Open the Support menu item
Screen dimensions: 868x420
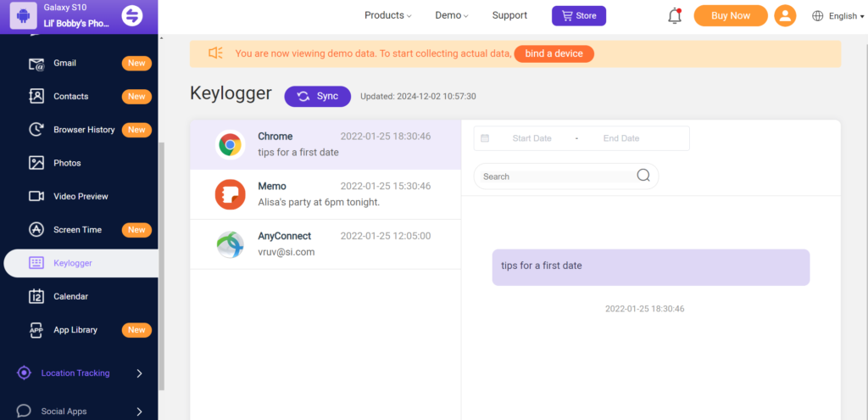pos(509,15)
